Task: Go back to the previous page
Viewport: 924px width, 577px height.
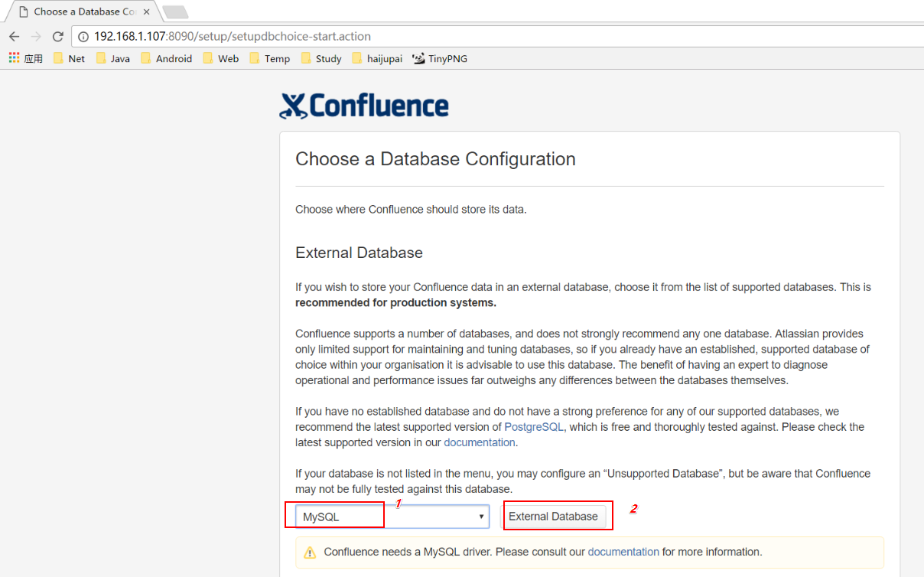Action: point(14,36)
